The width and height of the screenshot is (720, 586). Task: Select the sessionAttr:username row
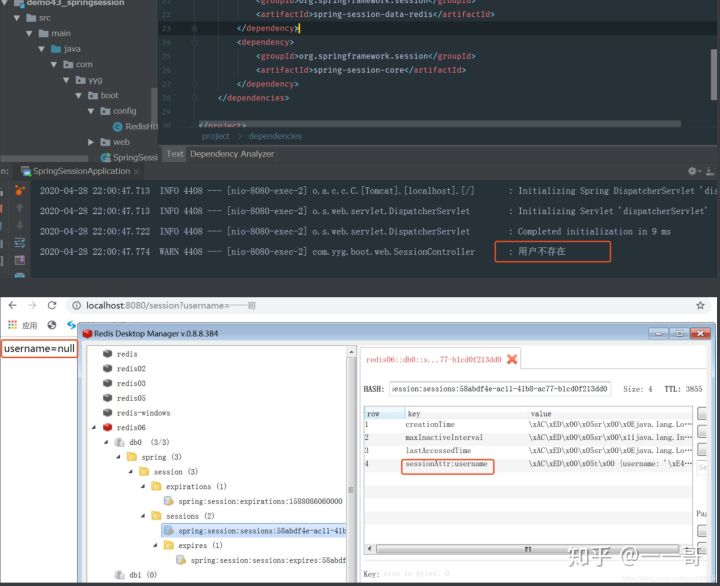point(447,465)
